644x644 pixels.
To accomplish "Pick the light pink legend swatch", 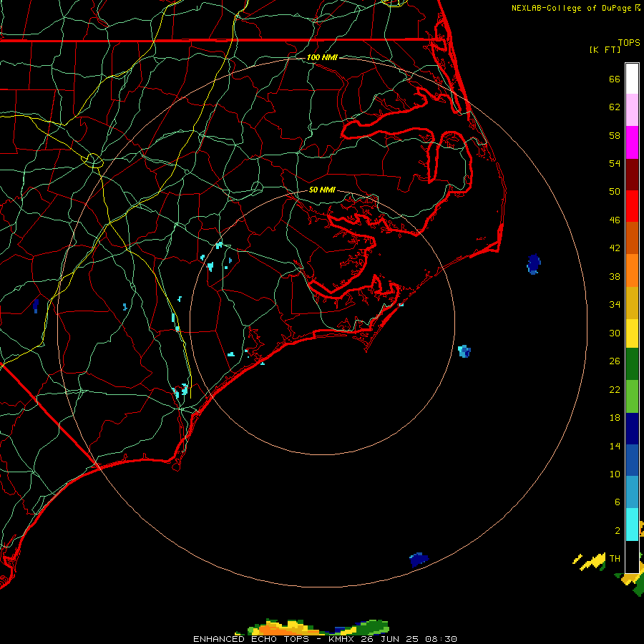I will click(632, 109).
